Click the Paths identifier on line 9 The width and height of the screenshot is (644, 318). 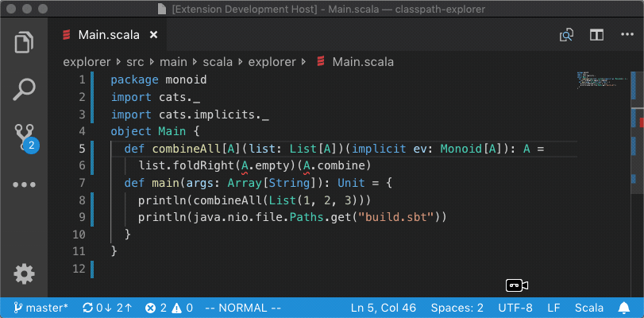[x=307, y=217]
